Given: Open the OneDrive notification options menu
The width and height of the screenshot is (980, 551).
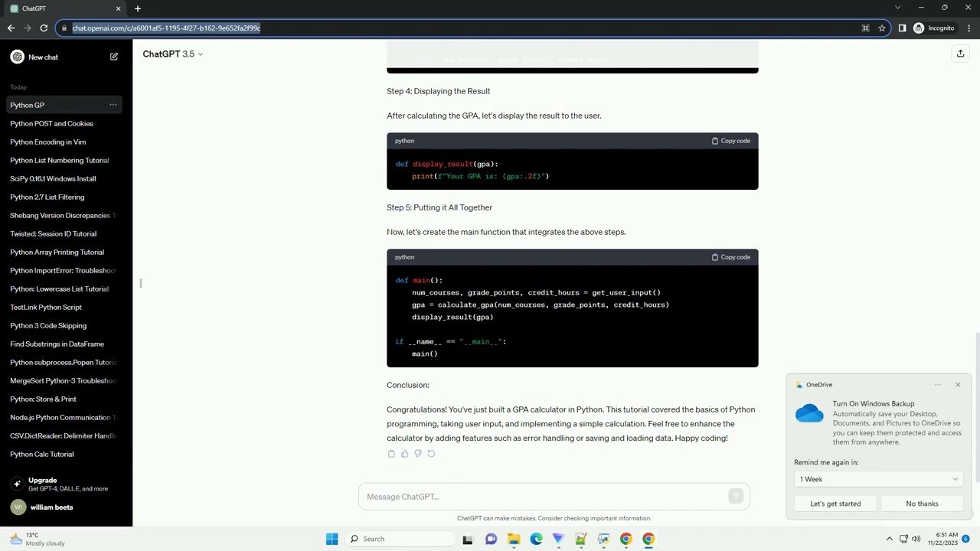Looking at the screenshot, I should [938, 385].
